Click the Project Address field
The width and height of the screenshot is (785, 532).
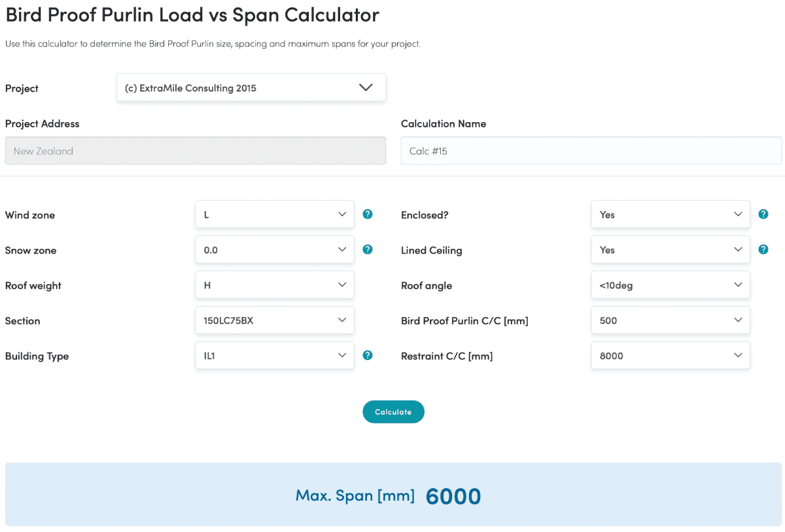(x=195, y=151)
